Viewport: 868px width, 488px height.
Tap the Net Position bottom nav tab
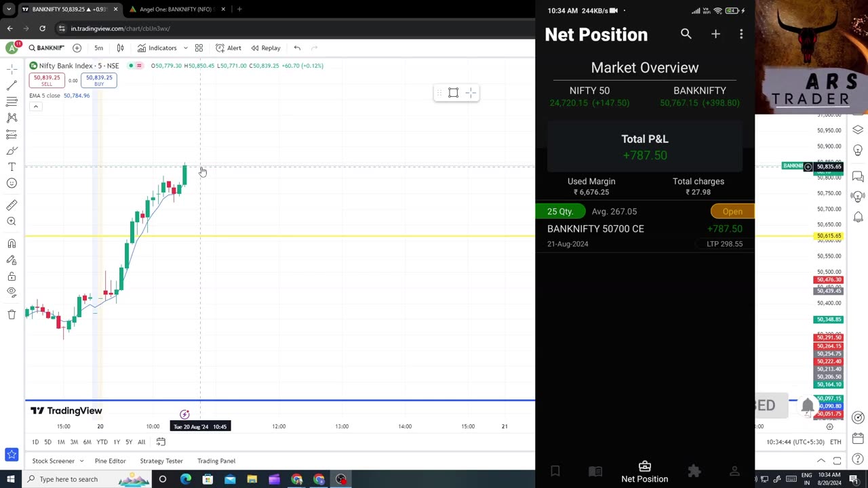coord(645,472)
